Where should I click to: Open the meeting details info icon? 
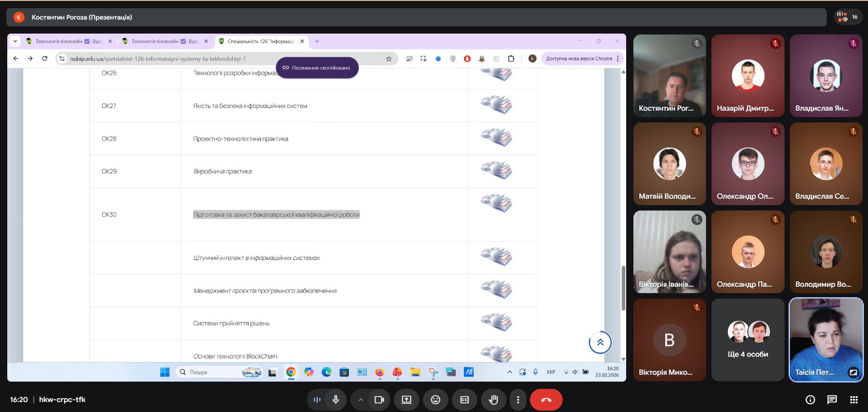[x=810, y=400]
